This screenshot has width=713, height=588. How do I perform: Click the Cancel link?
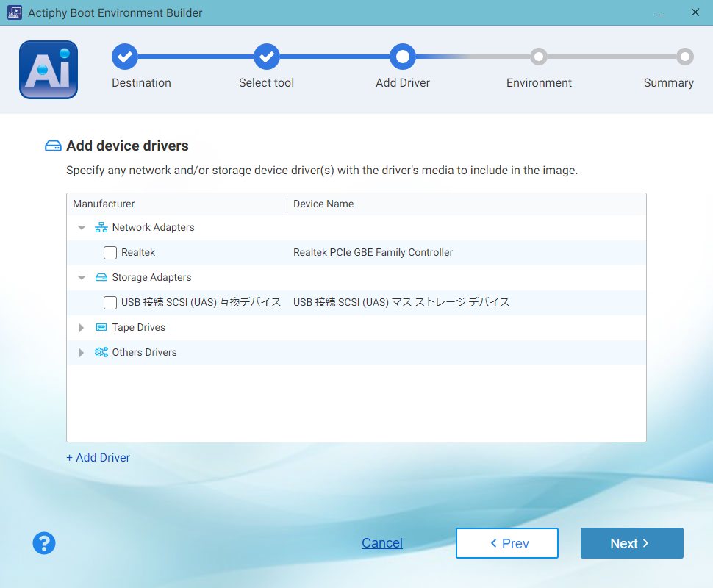coord(382,543)
